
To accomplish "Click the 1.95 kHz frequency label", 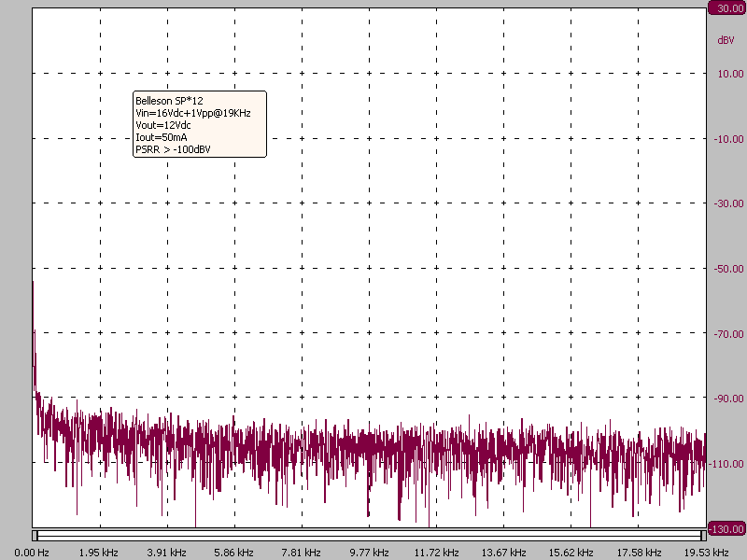I will point(99,553).
